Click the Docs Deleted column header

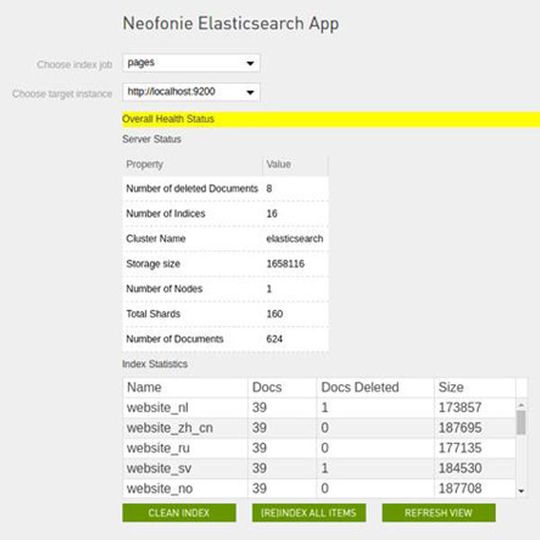375,387
